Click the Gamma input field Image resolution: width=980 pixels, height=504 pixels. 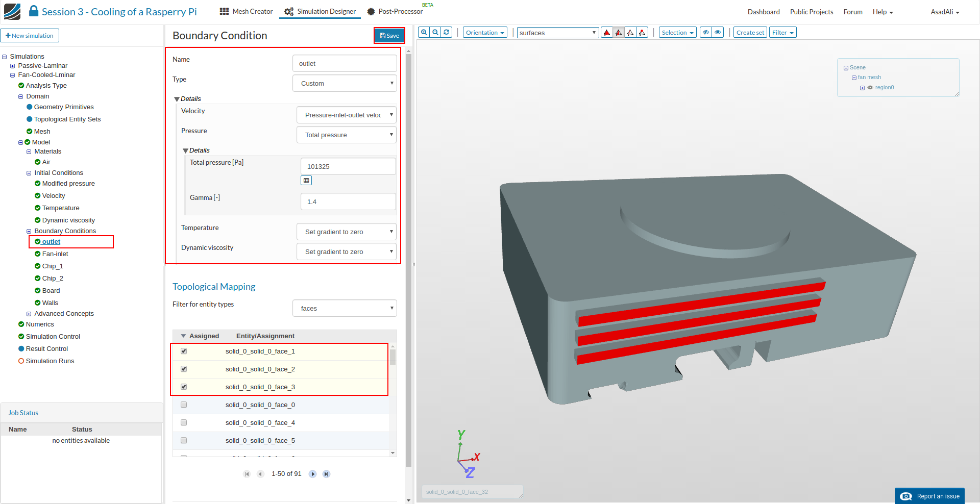pos(348,202)
